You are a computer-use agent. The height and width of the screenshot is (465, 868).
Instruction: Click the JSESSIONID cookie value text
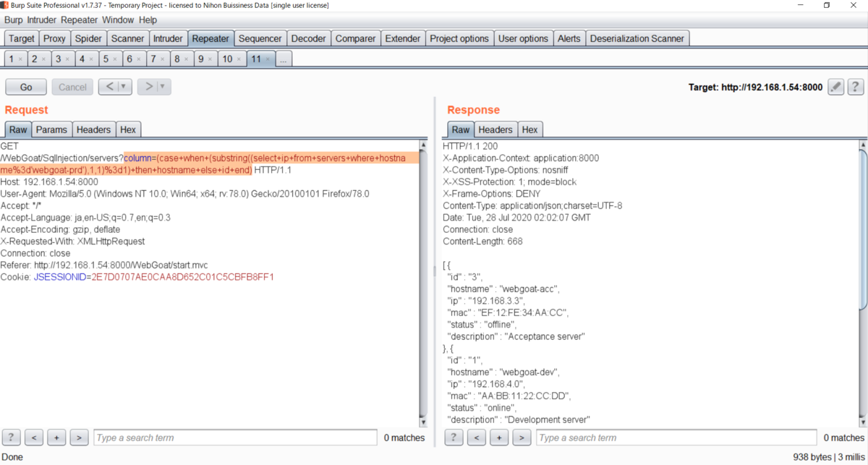[x=182, y=277]
